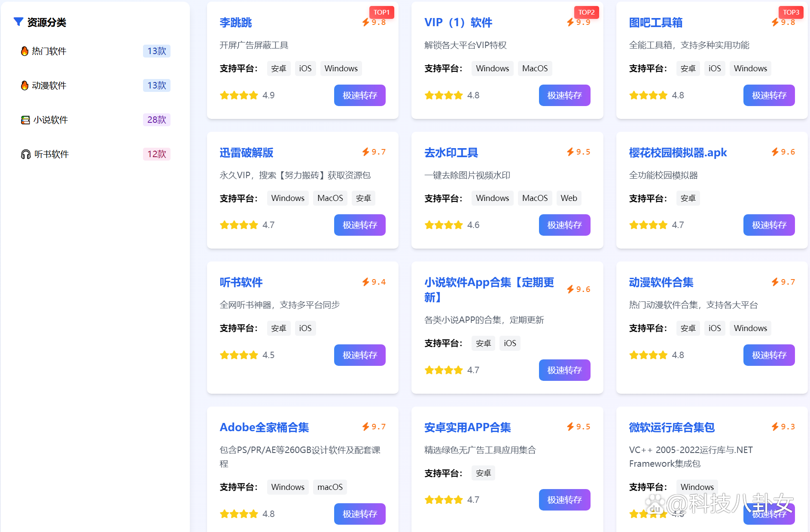
Task: Select the Windows platform tag on VIP软件 card
Action: (492, 68)
